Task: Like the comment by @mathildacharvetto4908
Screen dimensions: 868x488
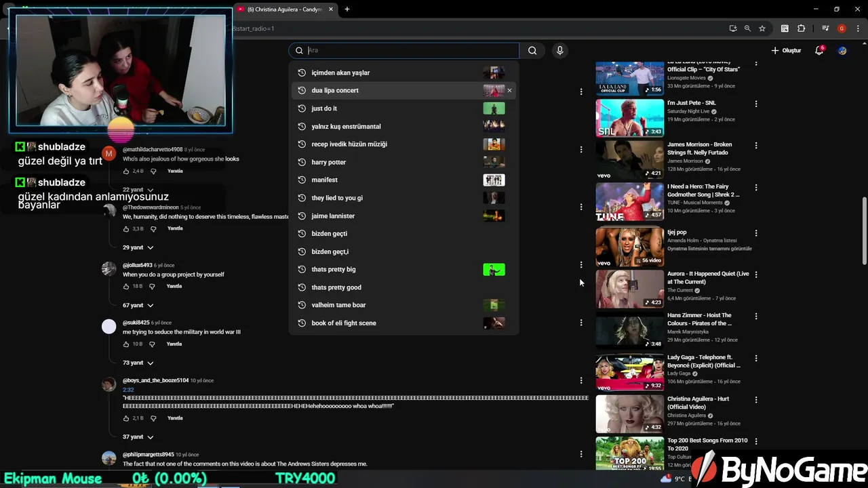Action: tap(126, 171)
